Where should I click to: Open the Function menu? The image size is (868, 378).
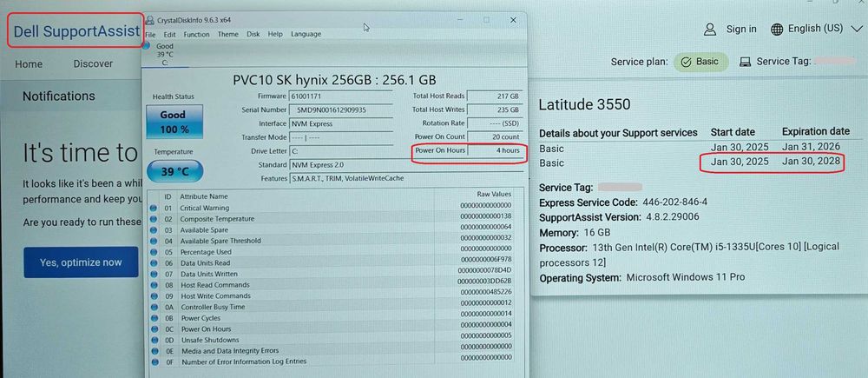196,35
